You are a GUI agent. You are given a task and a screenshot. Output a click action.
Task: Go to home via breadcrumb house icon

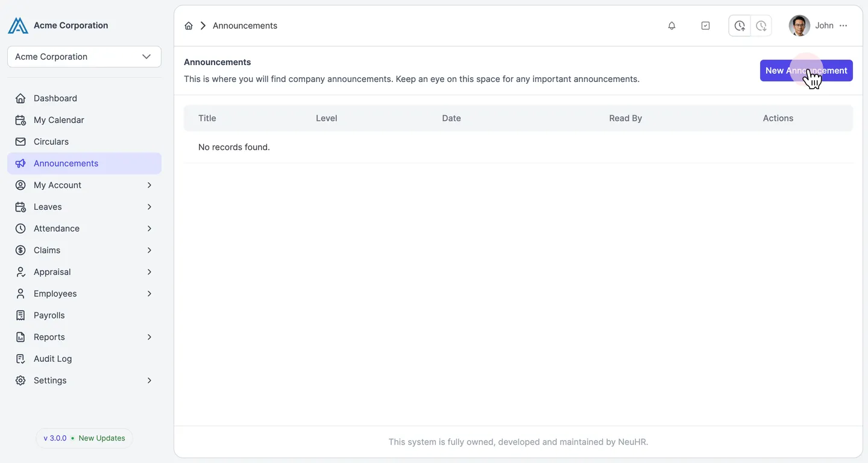(x=189, y=26)
